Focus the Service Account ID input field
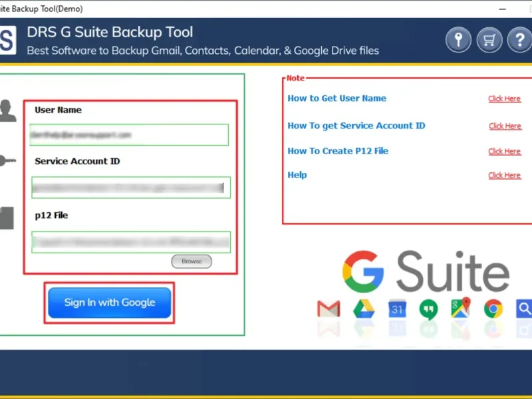Viewport: 532px width, 399px height. click(131, 188)
